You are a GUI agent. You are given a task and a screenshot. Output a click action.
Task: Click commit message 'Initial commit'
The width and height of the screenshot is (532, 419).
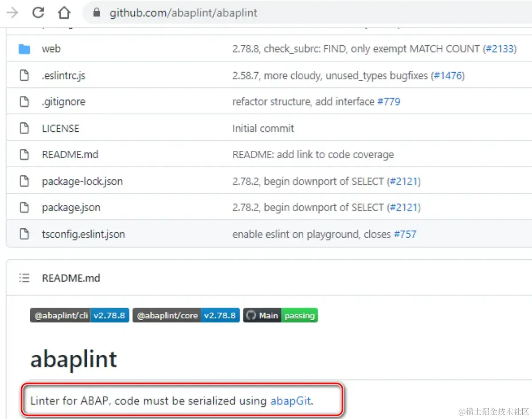pos(263,129)
